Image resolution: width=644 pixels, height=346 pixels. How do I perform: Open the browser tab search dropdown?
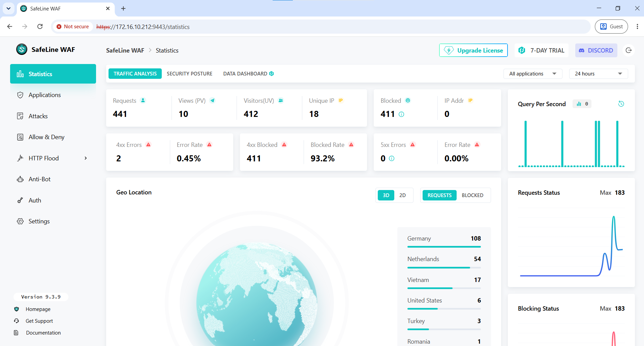8,8
